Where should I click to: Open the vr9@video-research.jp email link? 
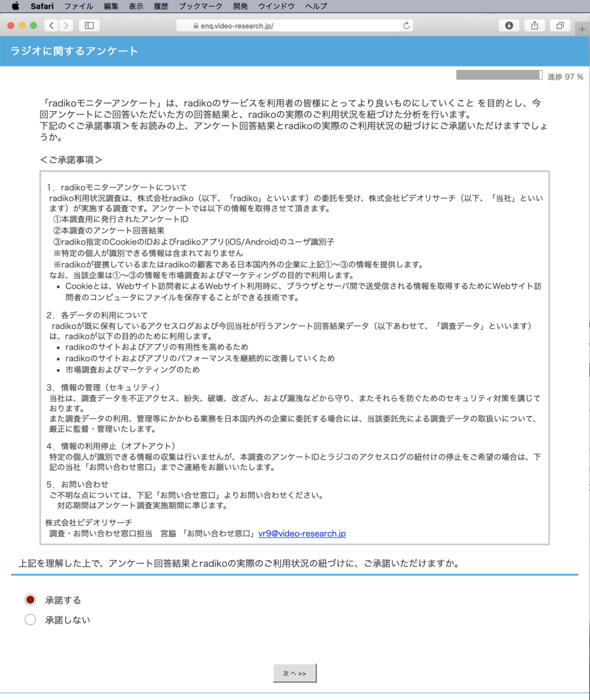click(x=302, y=534)
